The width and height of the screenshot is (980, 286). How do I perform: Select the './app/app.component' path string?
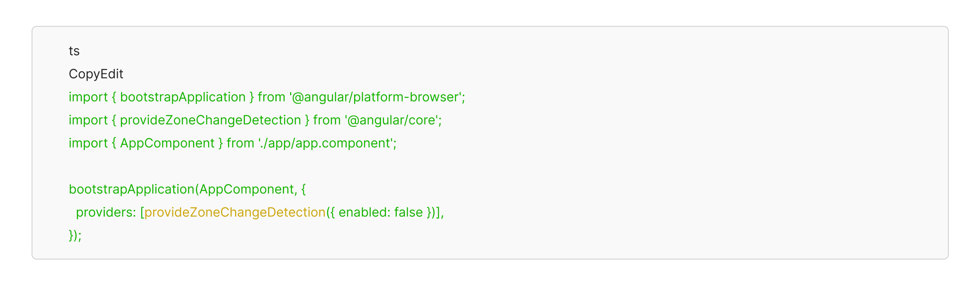pyautogui.click(x=326, y=143)
